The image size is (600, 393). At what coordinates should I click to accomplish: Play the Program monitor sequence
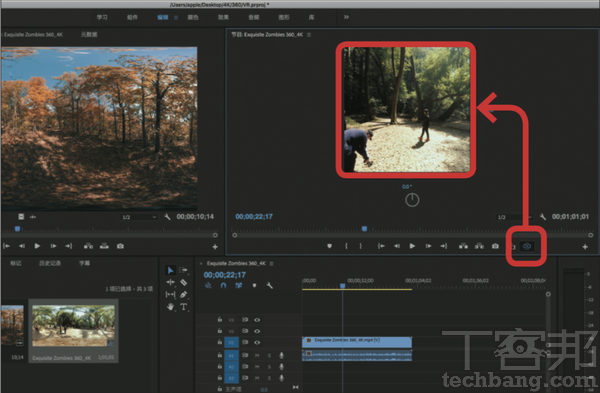point(412,246)
